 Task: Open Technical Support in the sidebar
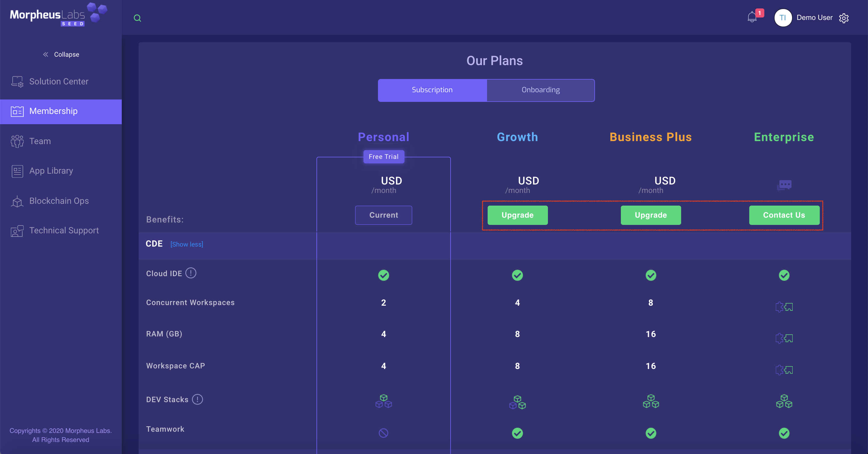[x=64, y=231]
